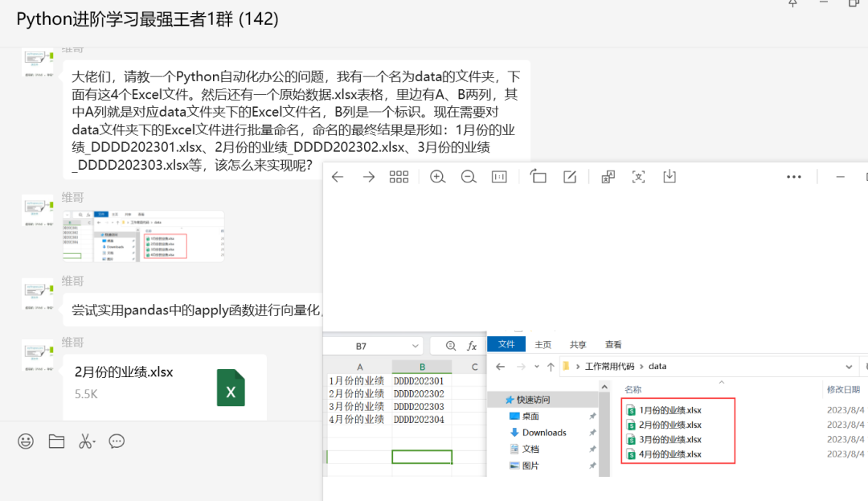The height and width of the screenshot is (501, 868).
Task: Select the zoom in tool in the image viewer
Action: [438, 176]
